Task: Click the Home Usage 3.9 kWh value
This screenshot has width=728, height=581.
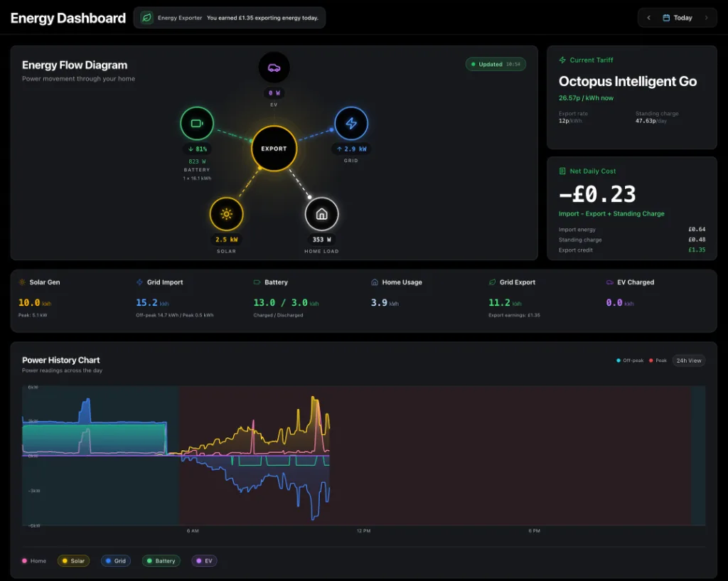Action: point(385,303)
